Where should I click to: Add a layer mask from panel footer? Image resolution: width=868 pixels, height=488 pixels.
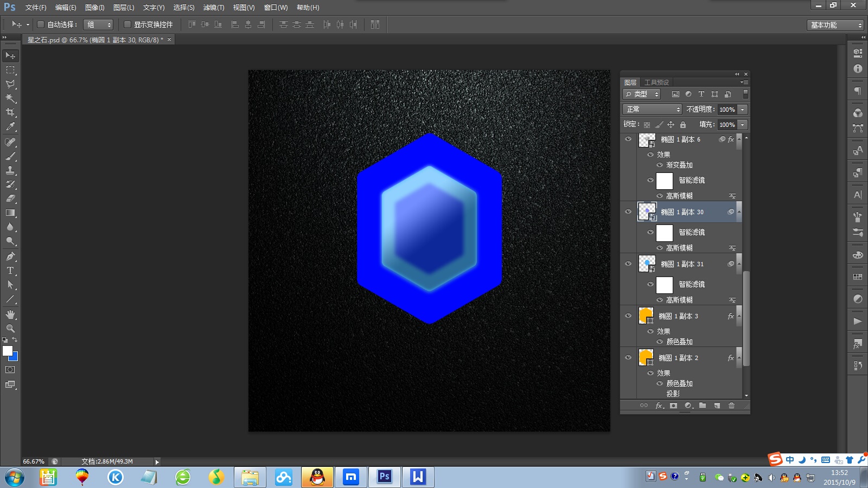(x=673, y=406)
